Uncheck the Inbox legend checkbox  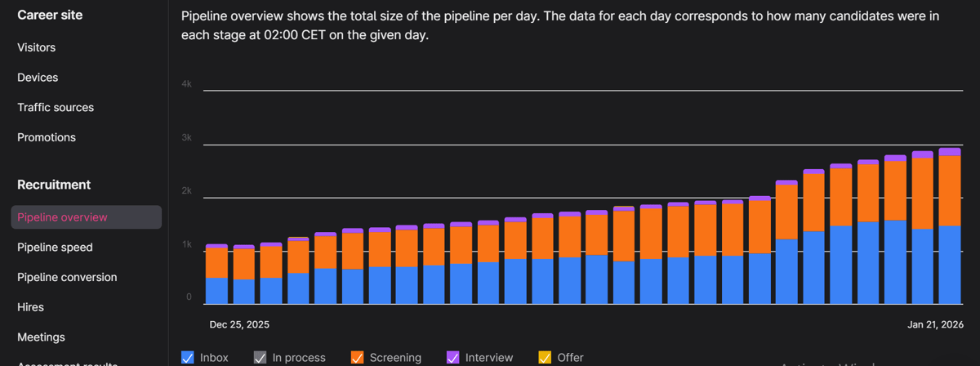tap(188, 357)
